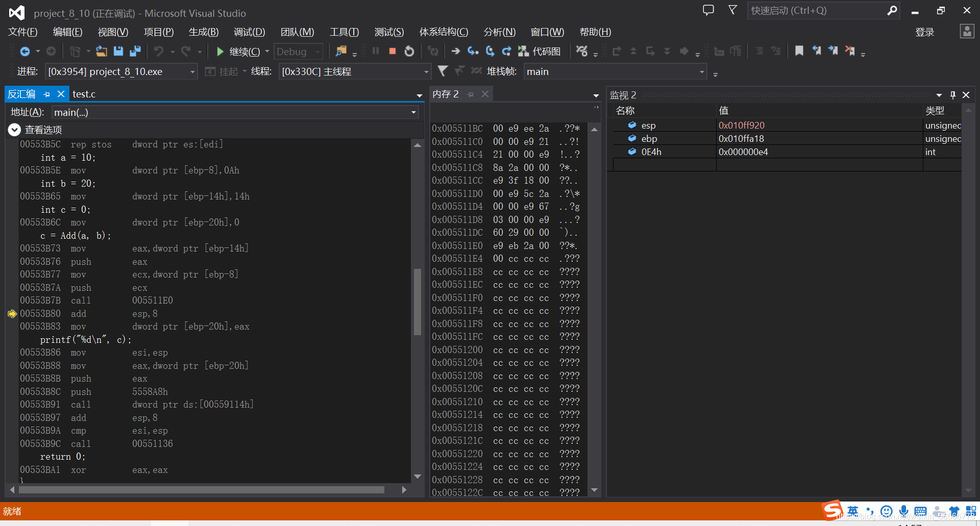Click the Step Out icon
Viewport: 980px width, 526px height.
pos(506,52)
